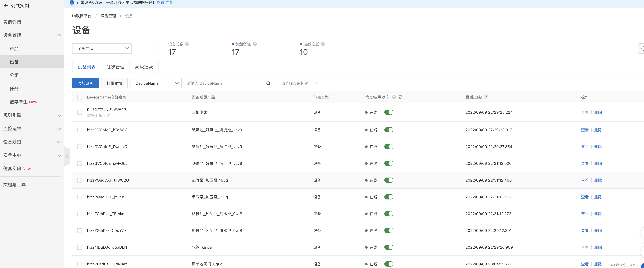Click the info icon in the top banner
Viewport: 644px width, 268px height.
click(72, 3)
